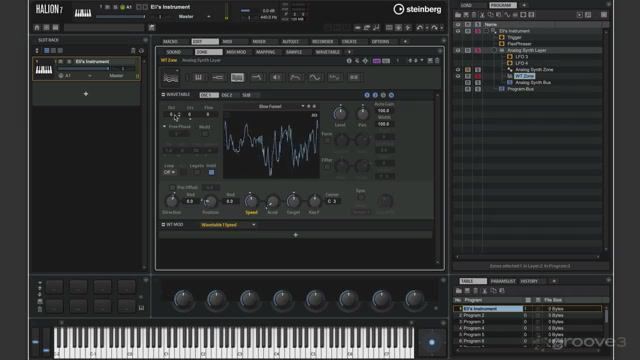This screenshot has width=640, height=360.
Task: Open the Loop Off dropdown
Action: [x=169, y=172]
